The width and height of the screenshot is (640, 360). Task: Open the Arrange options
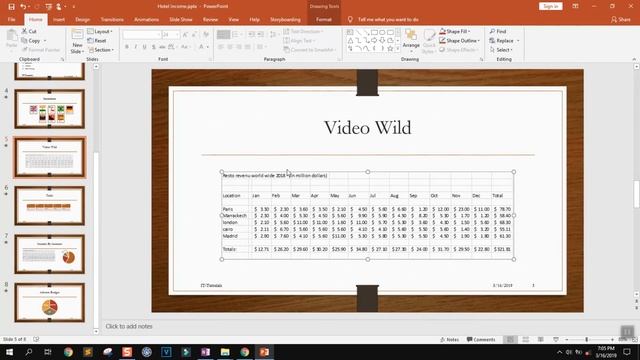point(411,41)
